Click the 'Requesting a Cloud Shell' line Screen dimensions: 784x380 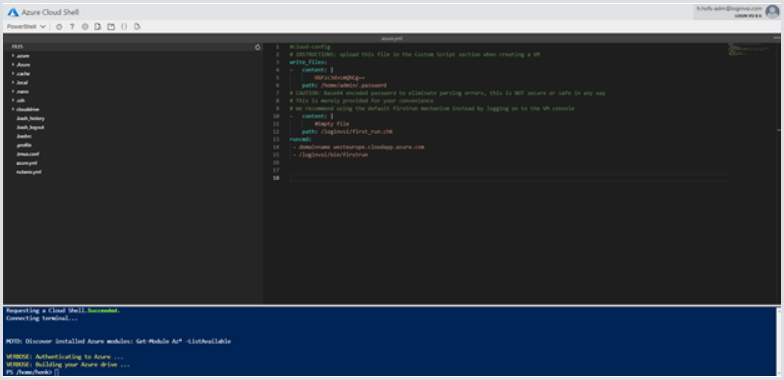pyautogui.click(x=63, y=310)
